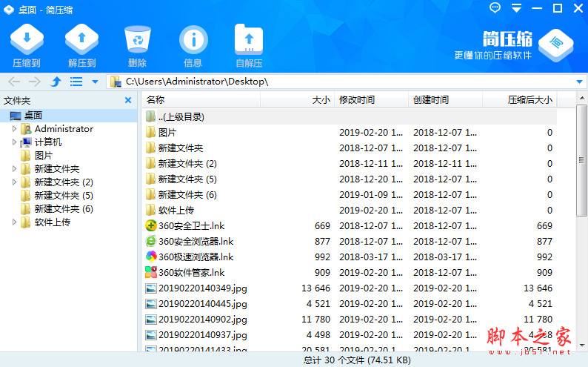Click the 360安全浏览器.lnk icon
The width and height of the screenshot is (588, 367).
[x=151, y=241]
